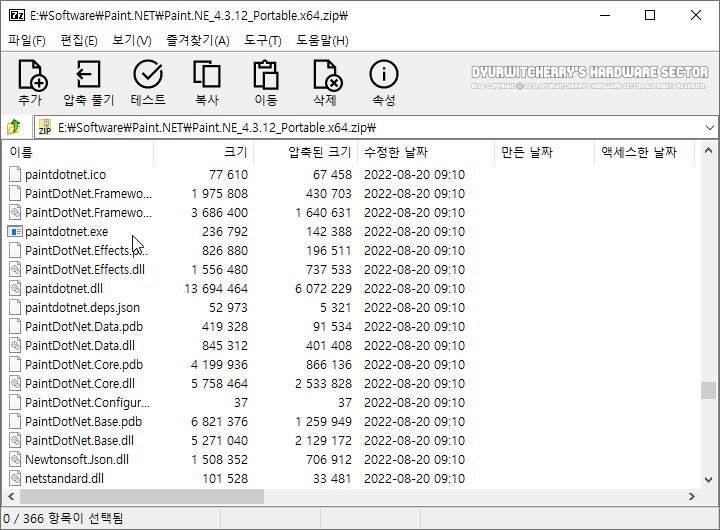720x530 pixels.
Task: Click the file icon of PaintDotNet.Data.pdb
Action: (x=15, y=327)
